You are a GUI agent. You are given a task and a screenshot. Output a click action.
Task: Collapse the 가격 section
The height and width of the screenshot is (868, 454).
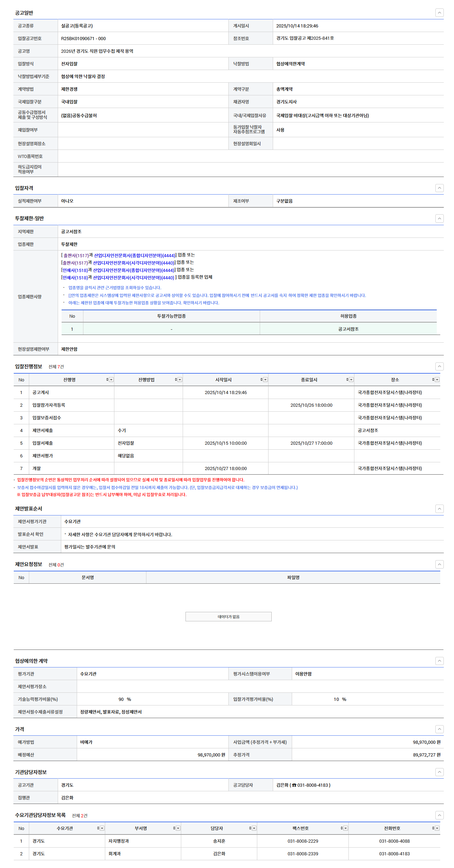pyautogui.click(x=439, y=729)
